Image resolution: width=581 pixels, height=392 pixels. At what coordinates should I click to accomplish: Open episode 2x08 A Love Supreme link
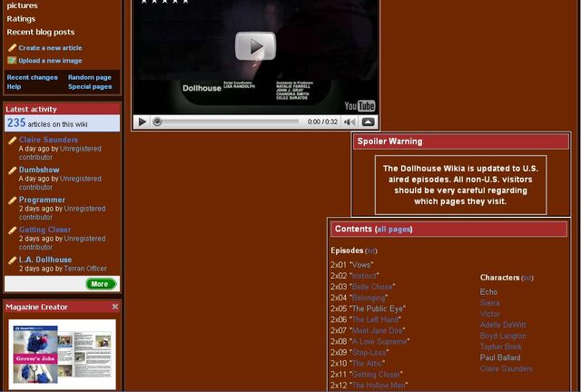point(379,341)
